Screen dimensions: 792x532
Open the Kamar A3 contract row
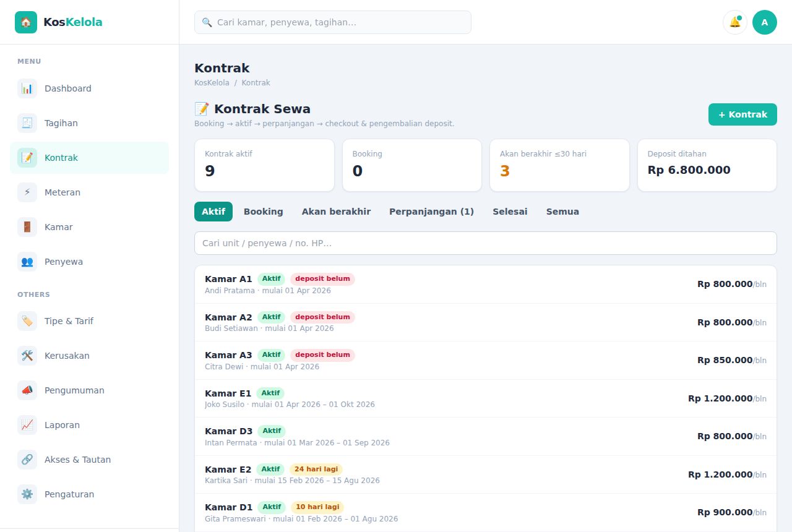486,361
